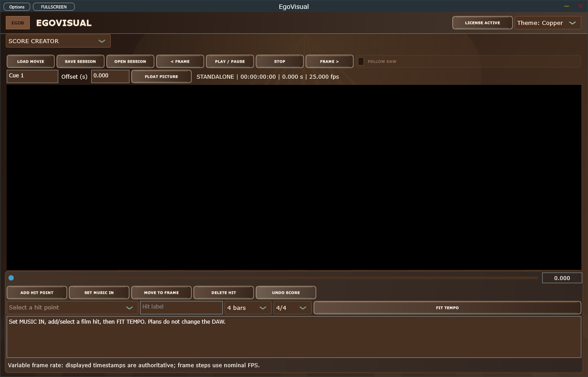Expand the 4 bars dropdown

pyautogui.click(x=248, y=308)
